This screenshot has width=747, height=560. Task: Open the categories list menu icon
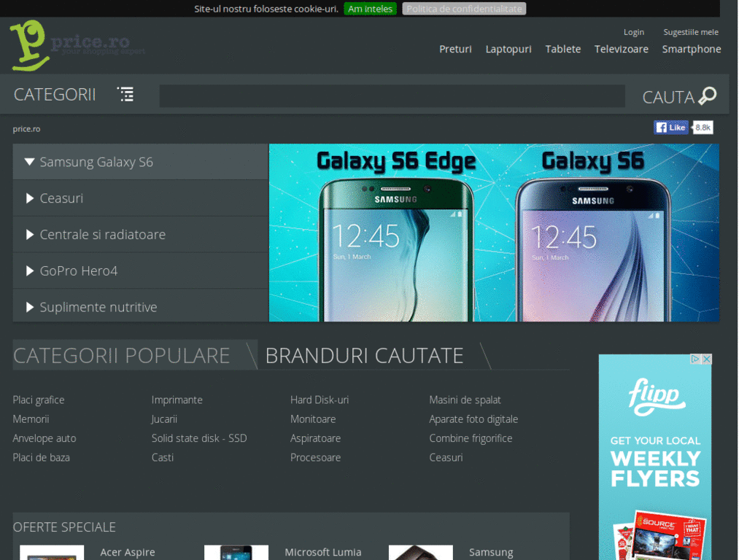click(125, 94)
